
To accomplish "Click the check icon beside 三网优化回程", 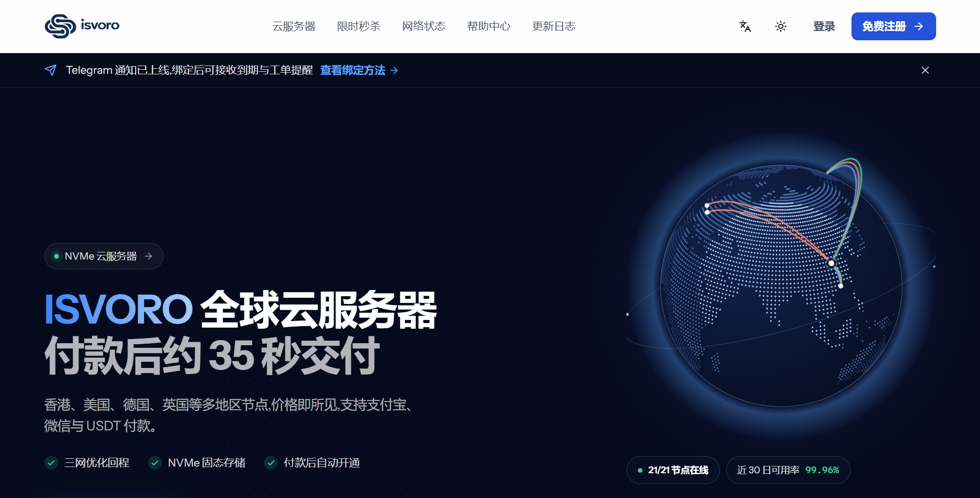I will coord(51,463).
